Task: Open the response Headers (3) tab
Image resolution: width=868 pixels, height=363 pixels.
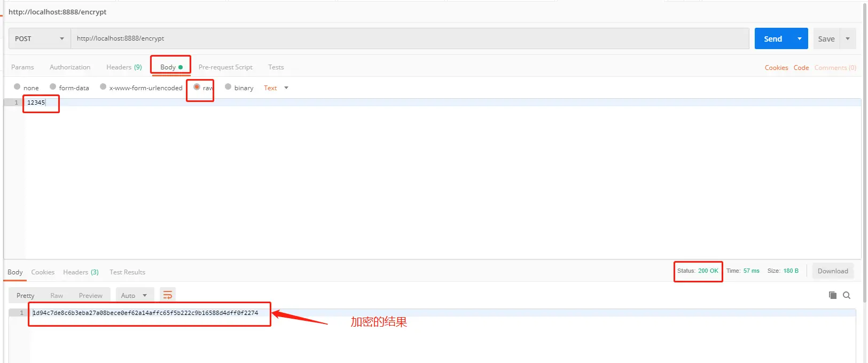Action: [x=81, y=272]
